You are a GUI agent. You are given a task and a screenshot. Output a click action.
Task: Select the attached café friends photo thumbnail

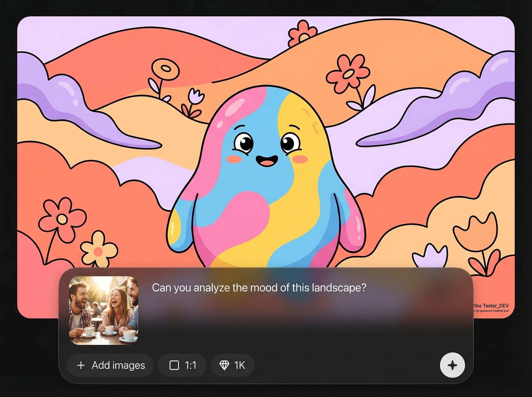tap(104, 310)
